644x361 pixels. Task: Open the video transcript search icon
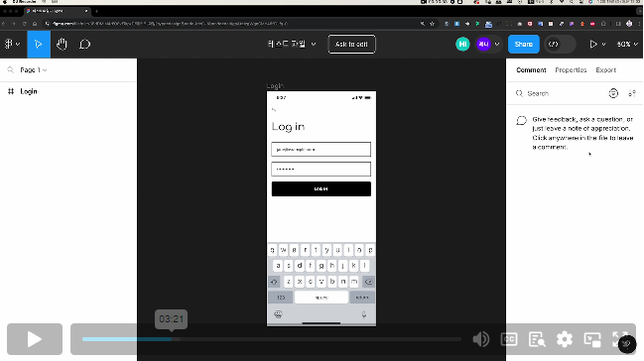537,339
